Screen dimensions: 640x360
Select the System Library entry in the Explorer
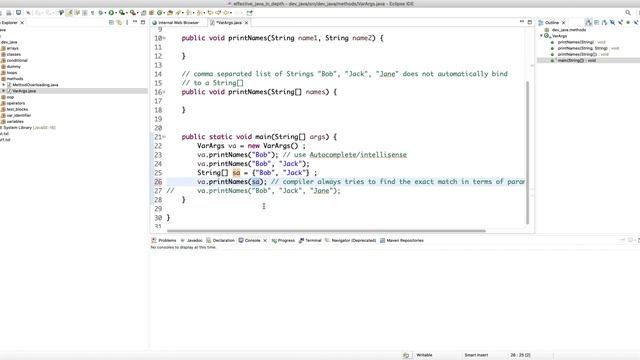coord(28,128)
